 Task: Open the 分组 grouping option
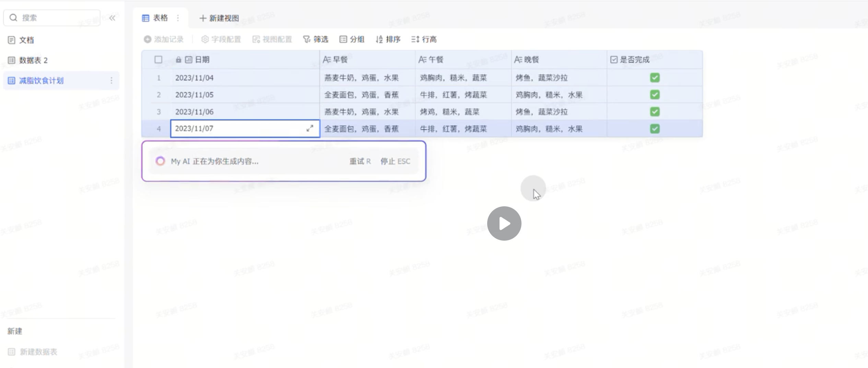pyautogui.click(x=352, y=39)
